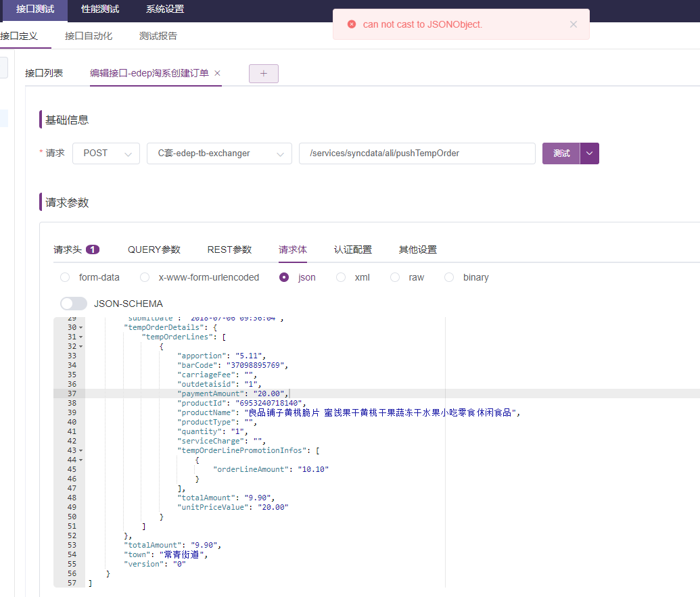Activate the 编辑接口-edep淘系创建订单 tab
The width and height of the screenshot is (700, 597).
coord(149,73)
